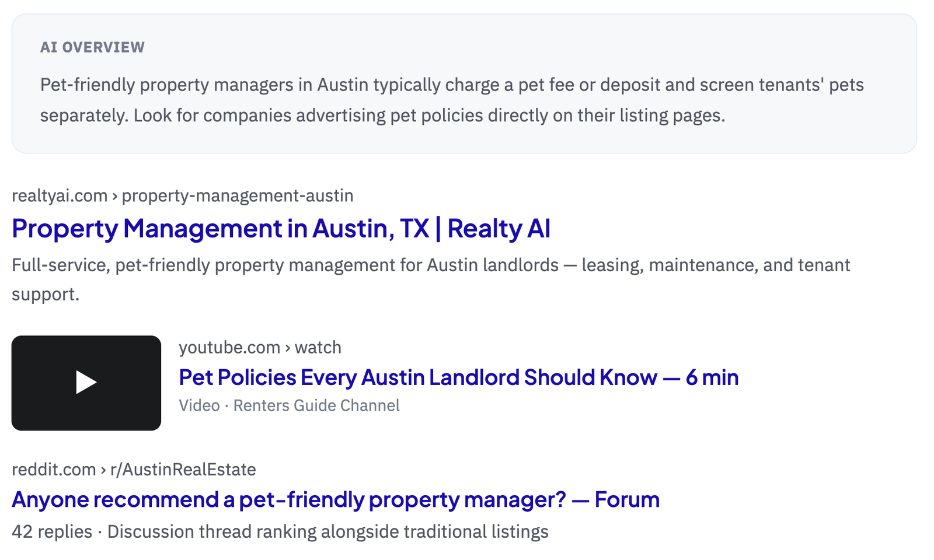Click '6 min' duration in video title

click(x=712, y=377)
